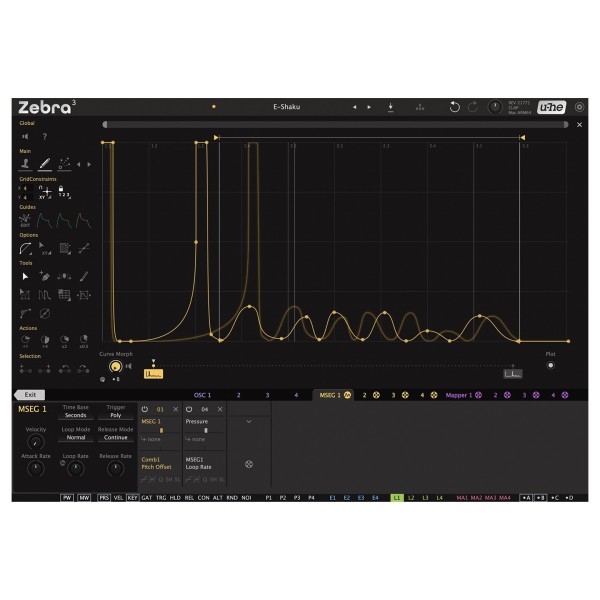Select the freehand pencil draw tool
This screenshot has height=600, width=600.
coord(84,276)
